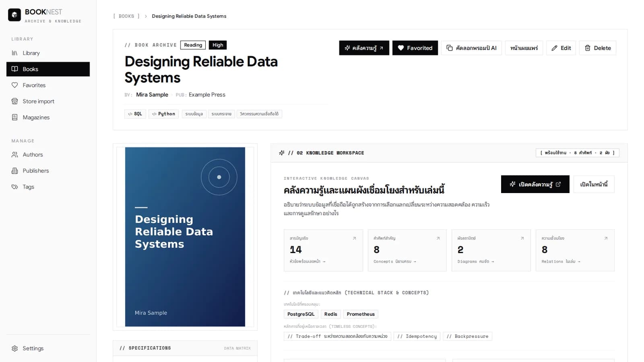Click the เปิดคลังความรู้ black button
Viewport: 644px width, 362px height.
coord(535,184)
